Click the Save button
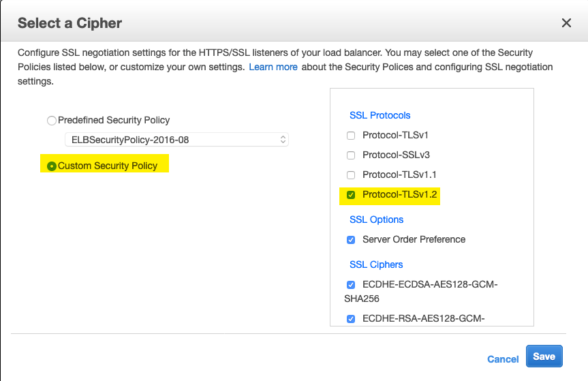The image size is (588, 381). (544, 356)
